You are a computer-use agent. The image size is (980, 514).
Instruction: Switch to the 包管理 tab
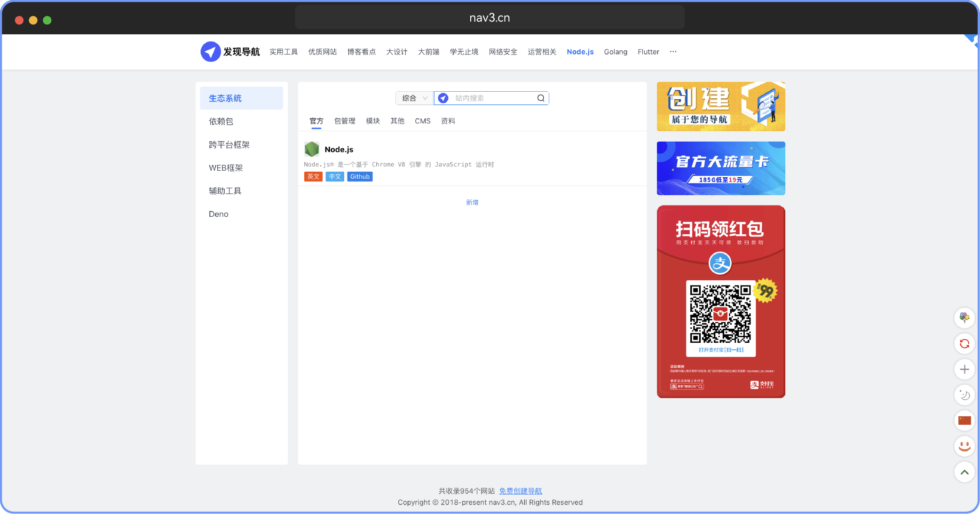coord(345,121)
